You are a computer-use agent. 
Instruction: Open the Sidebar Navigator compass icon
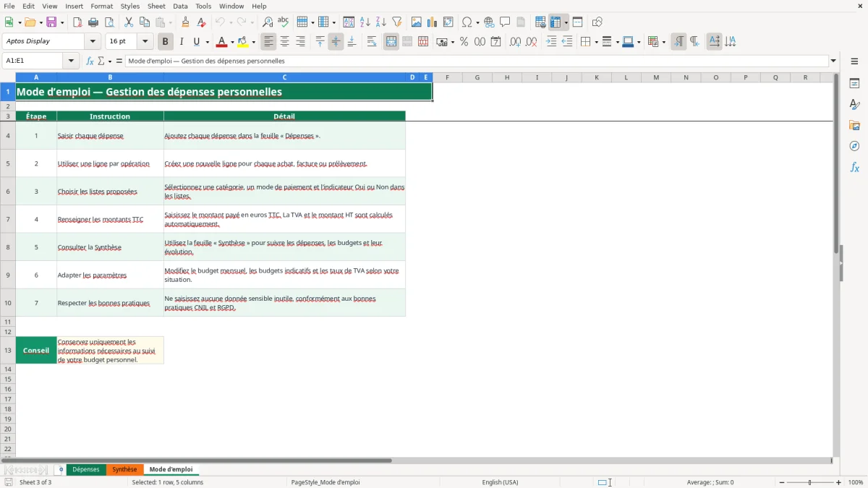point(854,146)
